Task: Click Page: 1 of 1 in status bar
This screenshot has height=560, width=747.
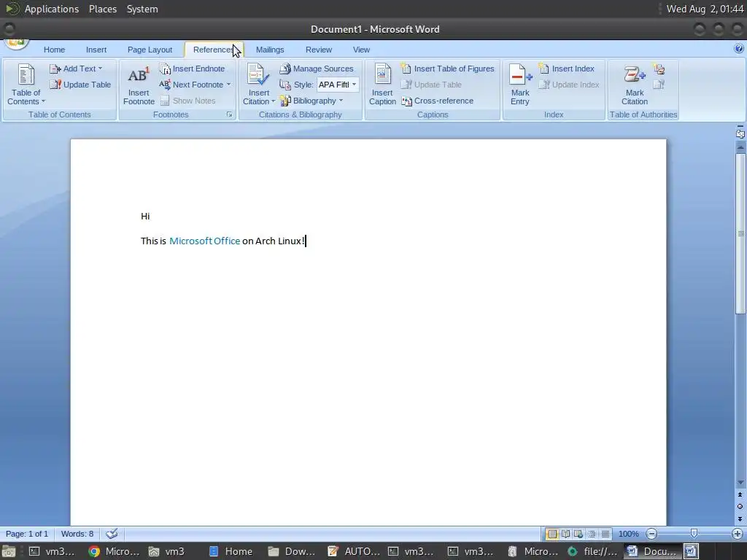Action: (27, 534)
